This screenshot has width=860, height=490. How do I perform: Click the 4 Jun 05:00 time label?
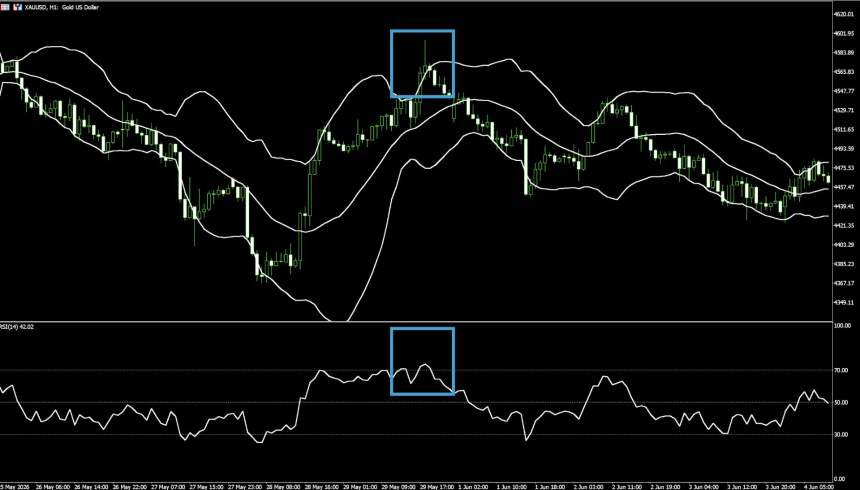pyautogui.click(x=820, y=487)
